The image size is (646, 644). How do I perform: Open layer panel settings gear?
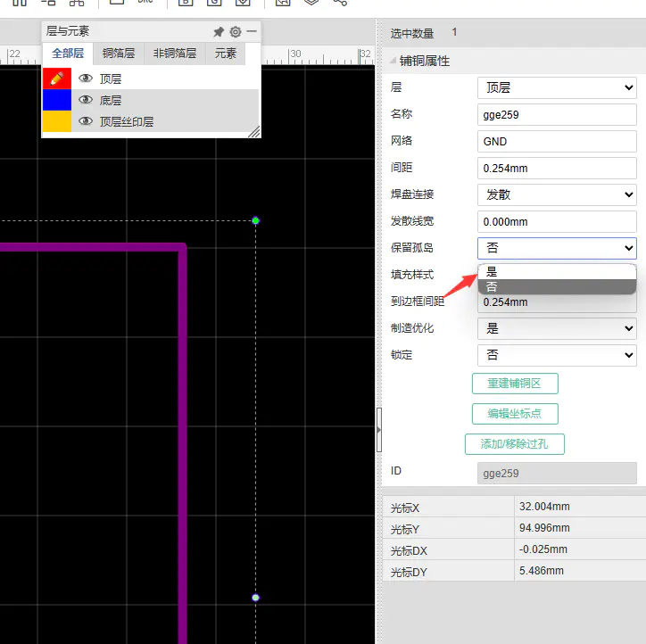236,31
